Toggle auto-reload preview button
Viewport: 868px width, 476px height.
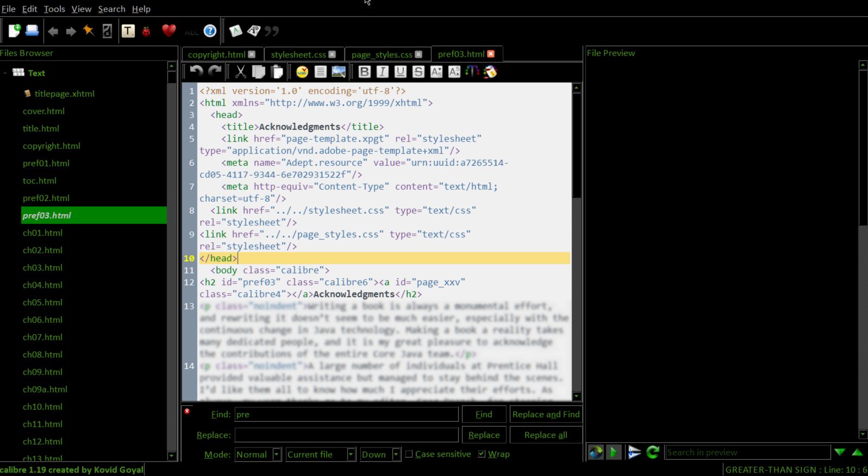596,452
